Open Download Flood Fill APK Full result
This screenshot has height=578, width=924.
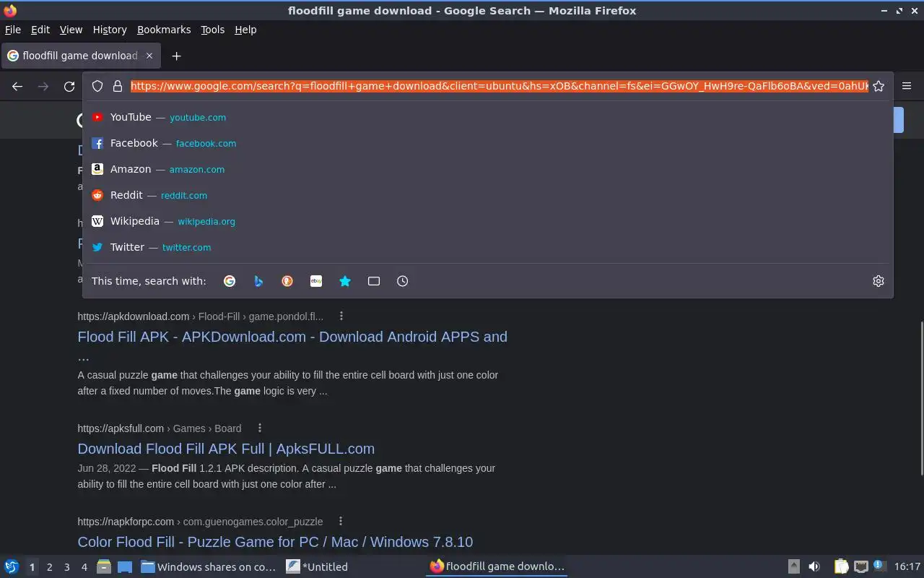226,449
